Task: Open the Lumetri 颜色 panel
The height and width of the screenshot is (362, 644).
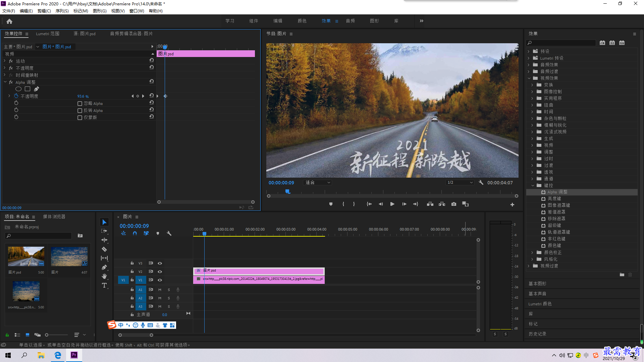Action: 540,304
